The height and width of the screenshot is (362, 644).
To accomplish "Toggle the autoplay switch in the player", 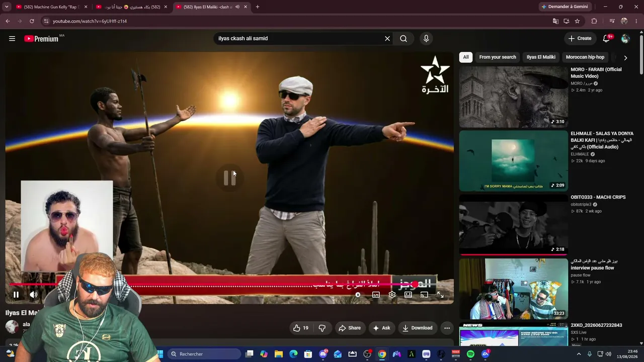I will [x=358, y=295].
